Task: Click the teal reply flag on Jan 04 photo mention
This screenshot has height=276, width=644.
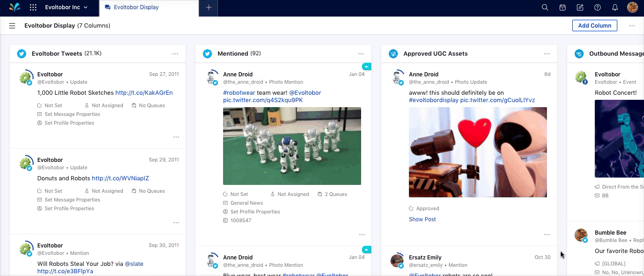Action: click(366, 66)
